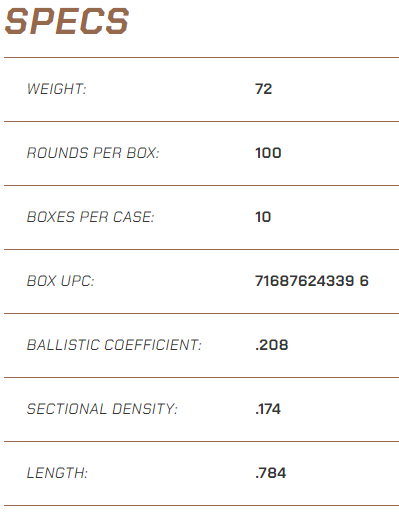The width and height of the screenshot is (399, 523).
Task: Select the SECTIONAL DENSITY label
Action: coord(102,409)
